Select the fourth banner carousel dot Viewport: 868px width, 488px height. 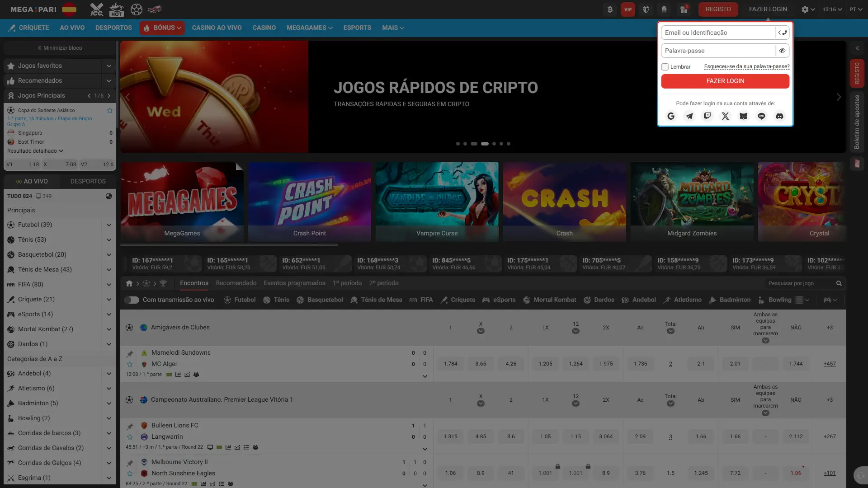[485, 144]
